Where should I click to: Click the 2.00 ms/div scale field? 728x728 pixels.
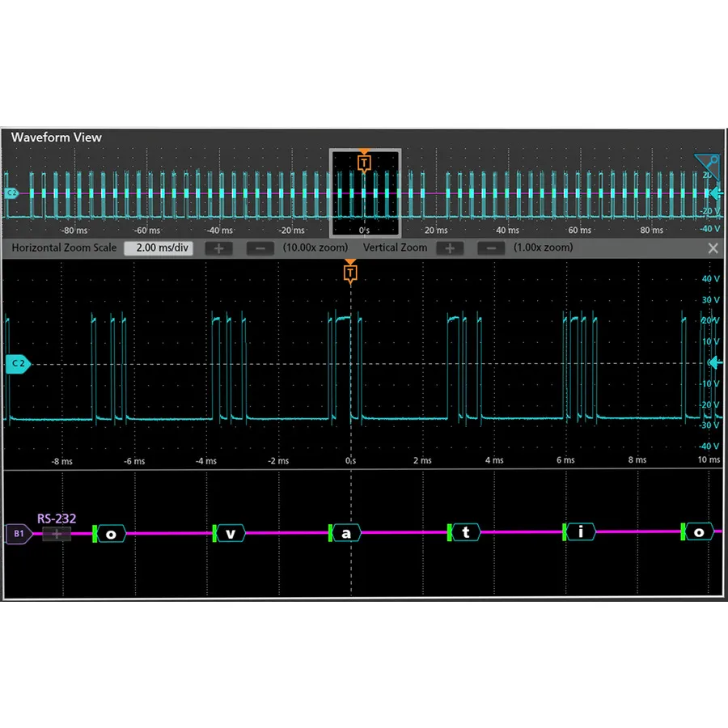tap(159, 248)
